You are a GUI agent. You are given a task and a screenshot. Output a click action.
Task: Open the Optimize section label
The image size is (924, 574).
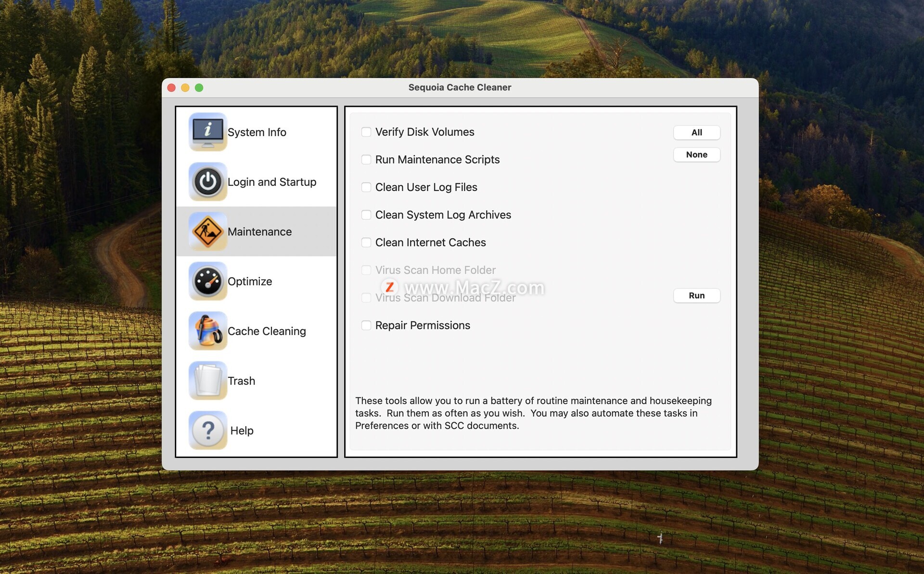click(x=250, y=281)
